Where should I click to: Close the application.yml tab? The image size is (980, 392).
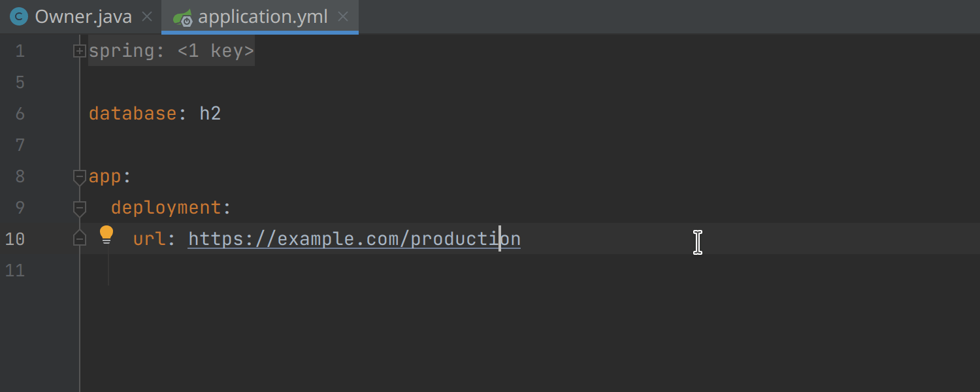coord(343,17)
